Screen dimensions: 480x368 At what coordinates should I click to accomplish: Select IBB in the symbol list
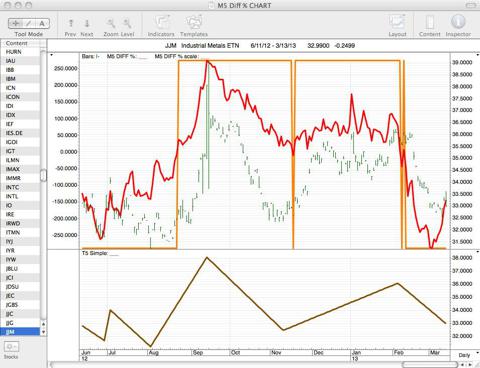pyautogui.click(x=20, y=70)
